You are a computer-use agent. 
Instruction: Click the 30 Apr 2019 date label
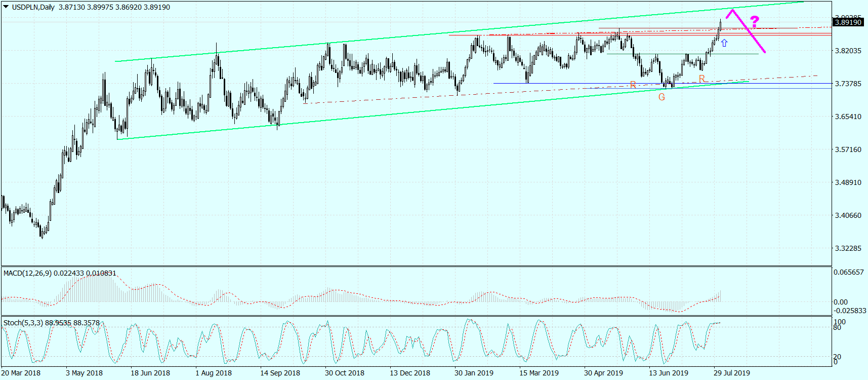point(603,373)
